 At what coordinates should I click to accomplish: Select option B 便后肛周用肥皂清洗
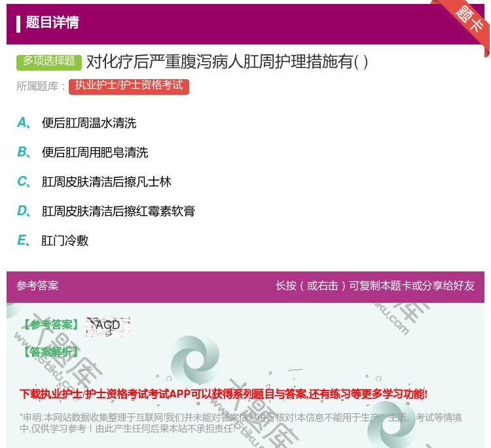95,152
